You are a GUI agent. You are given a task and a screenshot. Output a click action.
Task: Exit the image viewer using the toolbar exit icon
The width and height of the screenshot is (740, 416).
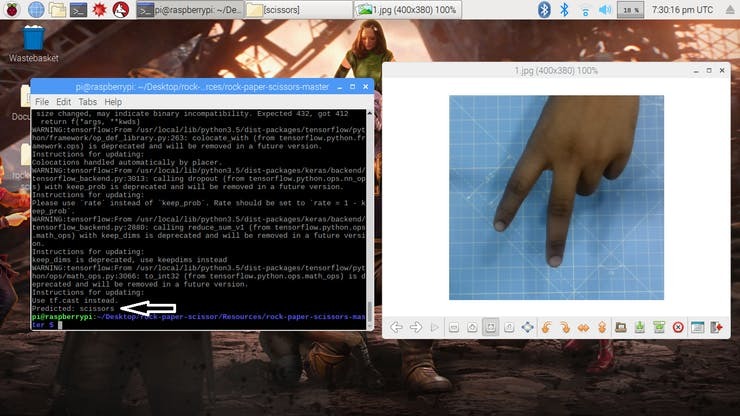pyautogui.click(x=716, y=327)
